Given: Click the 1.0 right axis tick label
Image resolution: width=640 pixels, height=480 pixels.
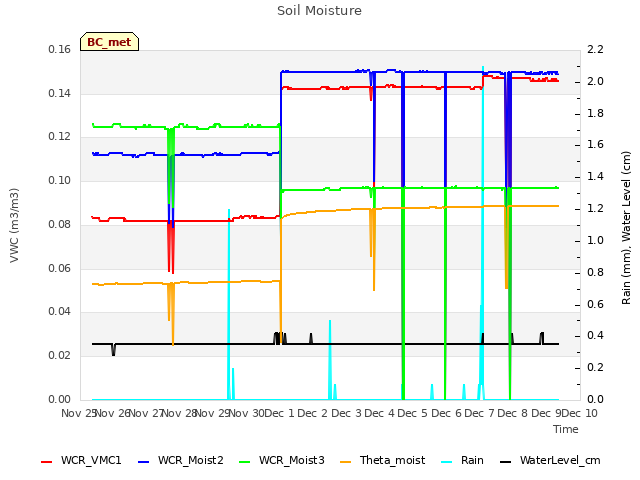Looking at the screenshot, I should pyautogui.click(x=595, y=240).
